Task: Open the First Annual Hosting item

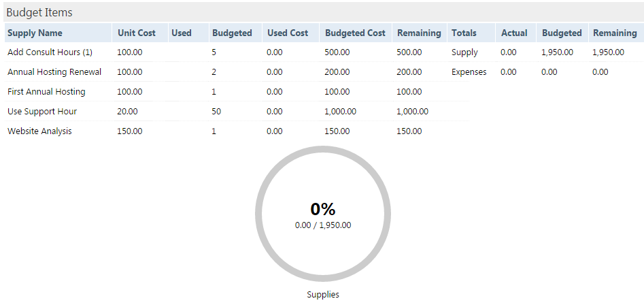Action: 46,92
